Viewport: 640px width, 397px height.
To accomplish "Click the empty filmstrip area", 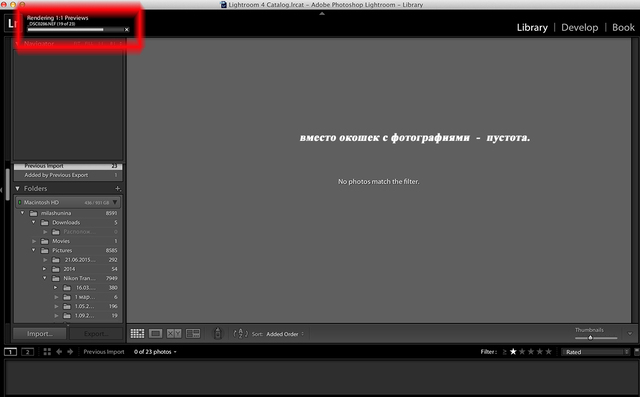I will pyautogui.click(x=322, y=377).
